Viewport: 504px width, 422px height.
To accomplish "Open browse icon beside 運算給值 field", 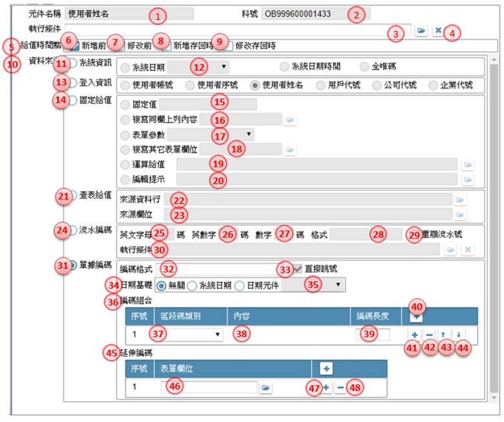I will coord(468,165).
